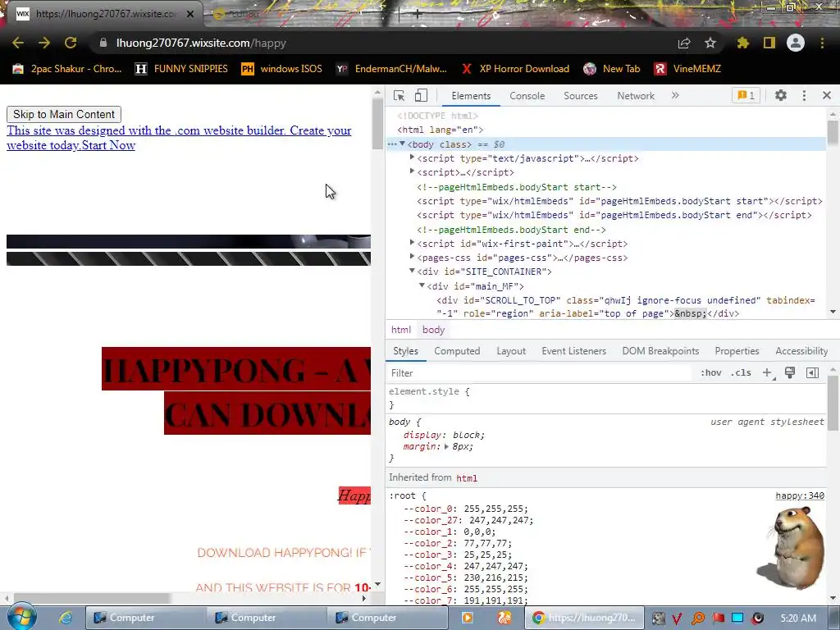Open the DevTools customize three-dot menu

pos(804,95)
